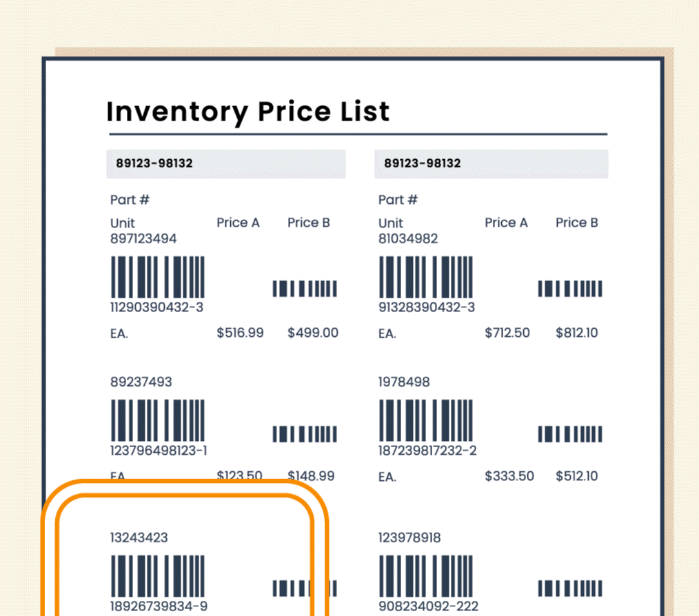Screen dimensions: 699x616
Task: Click the barcode above 123796498123-1
Action: coord(157,422)
